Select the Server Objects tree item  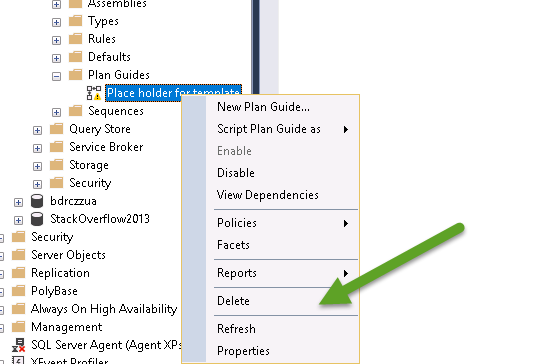coord(68,255)
